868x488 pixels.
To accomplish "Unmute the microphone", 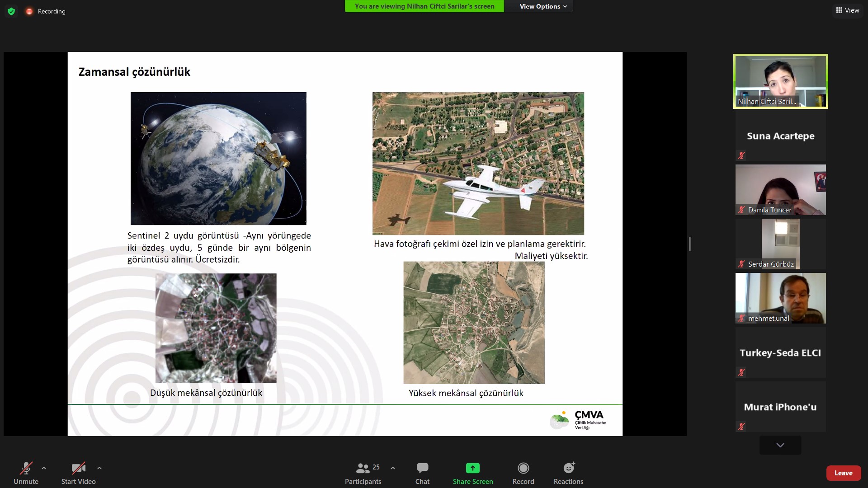I will tap(26, 473).
